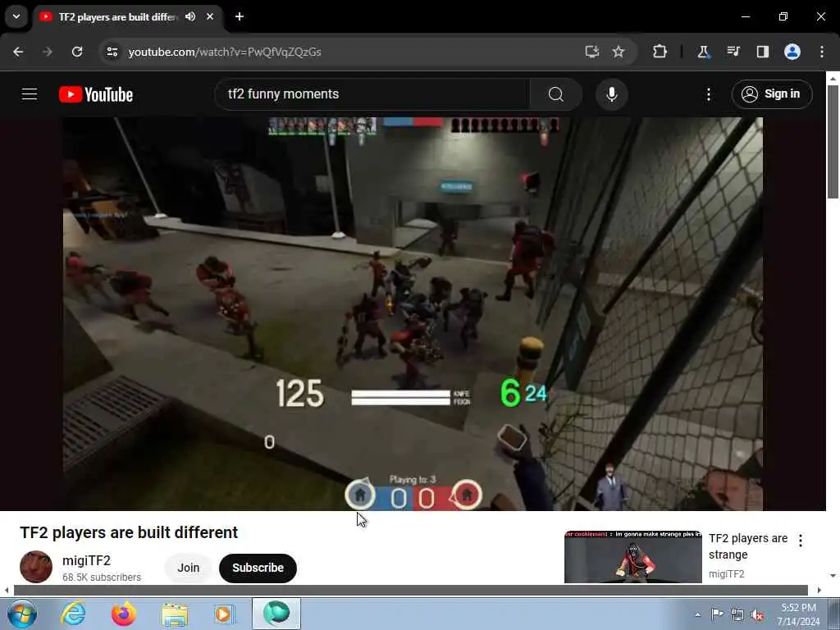The width and height of the screenshot is (840, 630).
Task: Open the Chrome three-dot menu
Action: [822, 52]
